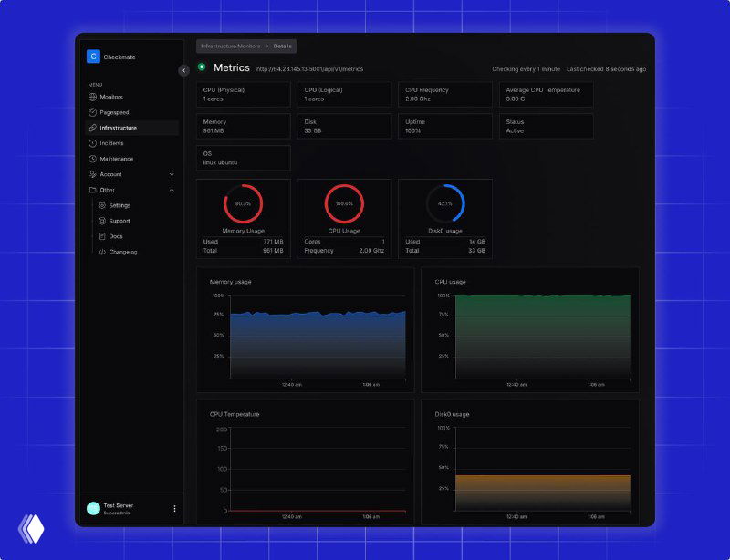Open the Test Server user options menu

tap(174, 509)
